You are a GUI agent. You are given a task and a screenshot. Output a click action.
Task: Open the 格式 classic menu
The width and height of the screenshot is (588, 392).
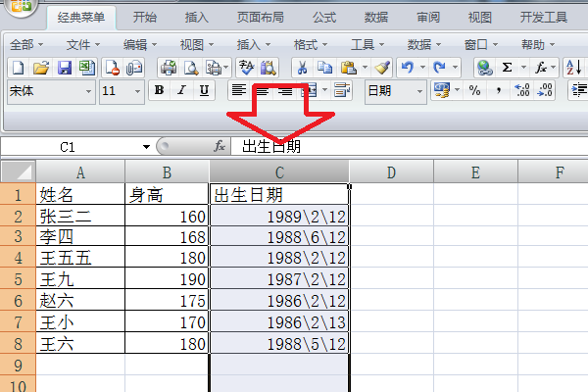pos(310,45)
